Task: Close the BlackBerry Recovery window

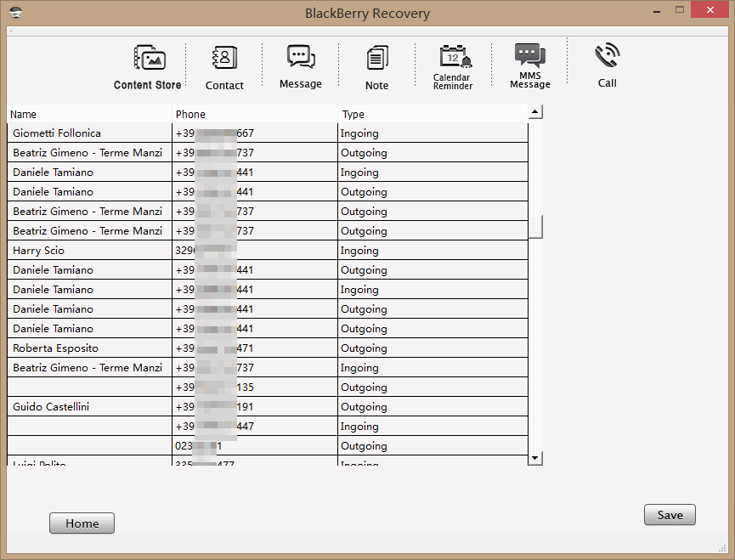Action: pyautogui.click(x=710, y=10)
